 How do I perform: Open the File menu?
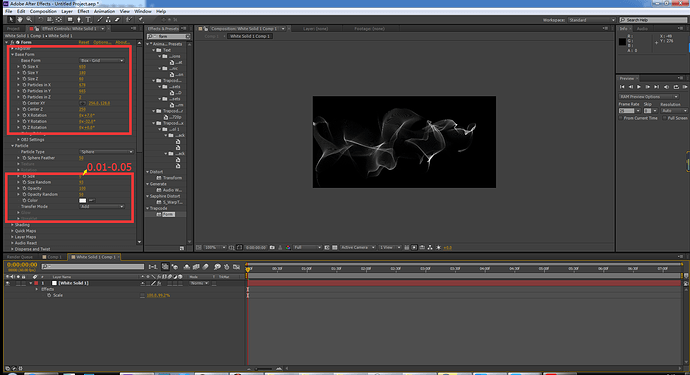click(x=8, y=11)
